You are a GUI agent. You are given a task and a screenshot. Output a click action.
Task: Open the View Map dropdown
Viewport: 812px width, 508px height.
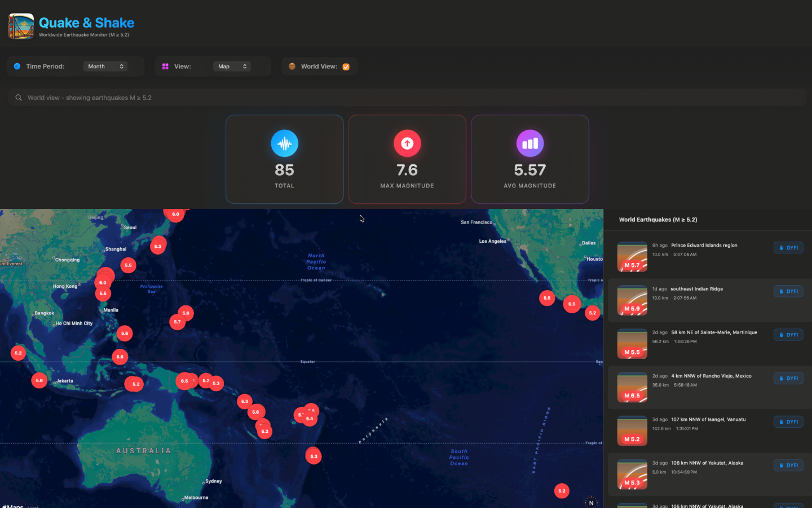[x=232, y=66]
